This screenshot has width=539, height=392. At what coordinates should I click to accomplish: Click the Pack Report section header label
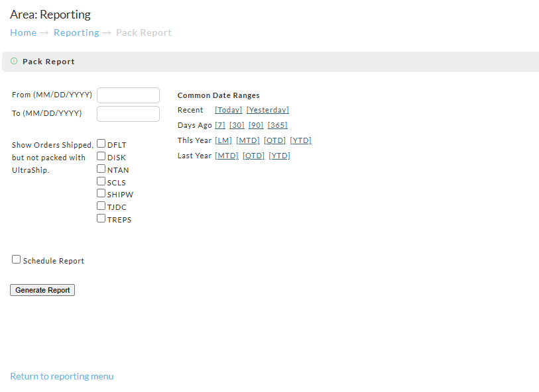click(48, 62)
